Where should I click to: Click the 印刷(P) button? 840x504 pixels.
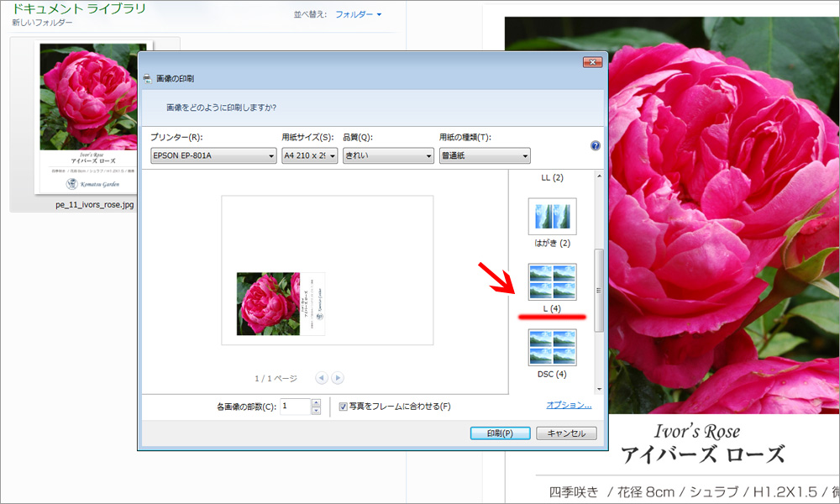click(501, 433)
